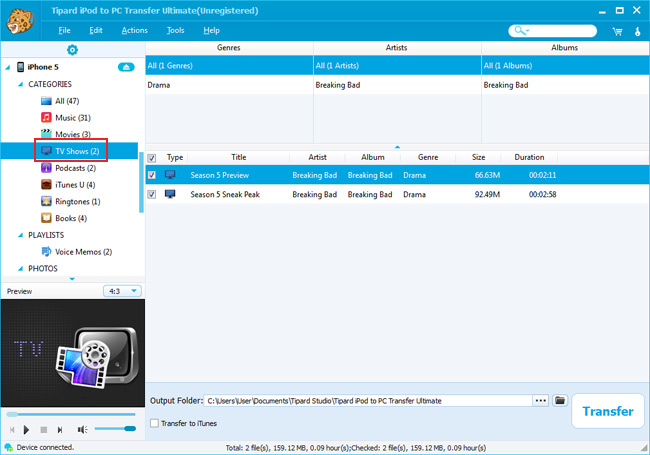Skip to previous item in preview
Image resolution: width=650 pixels, height=455 pixels.
(12, 430)
